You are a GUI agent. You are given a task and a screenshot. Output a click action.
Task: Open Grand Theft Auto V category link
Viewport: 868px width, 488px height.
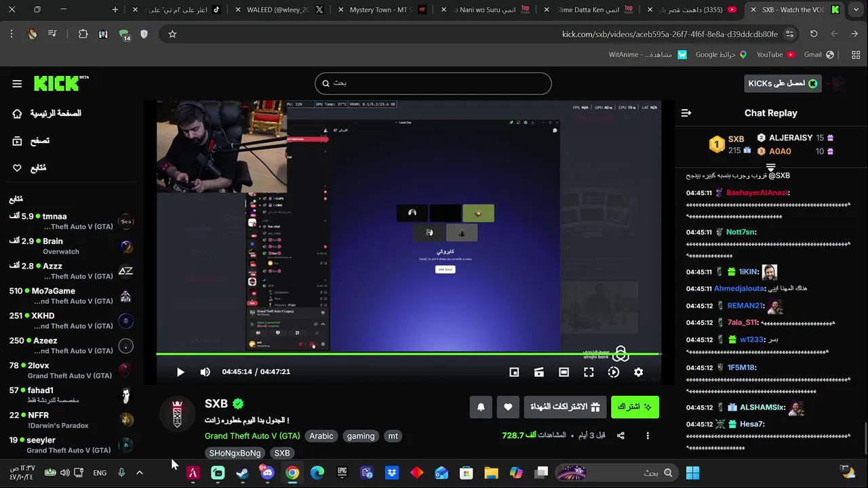coord(252,436)
